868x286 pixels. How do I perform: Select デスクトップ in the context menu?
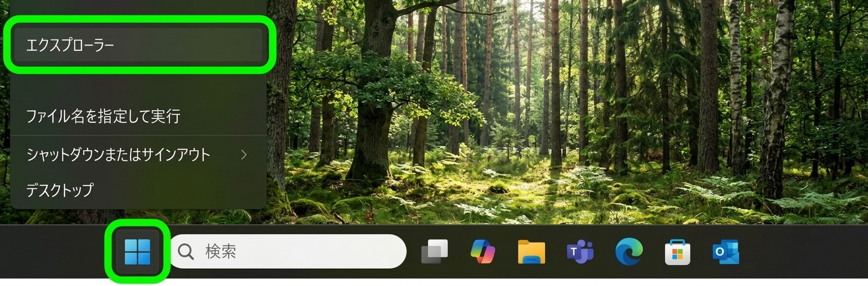138,190
